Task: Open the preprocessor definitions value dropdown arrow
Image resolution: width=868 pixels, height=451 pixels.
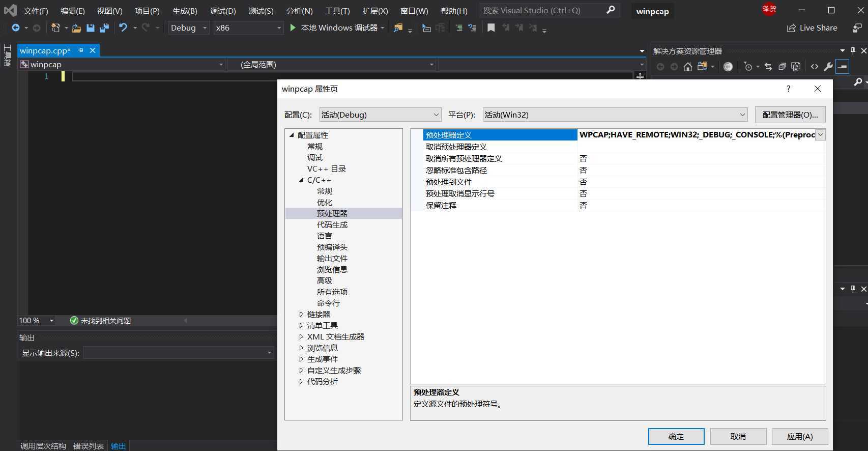Action: [820, 135]
